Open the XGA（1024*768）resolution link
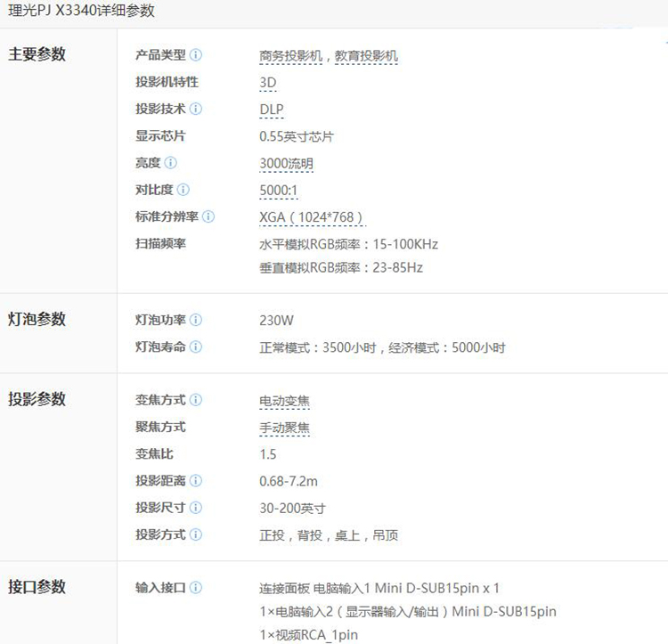Viewport: 668px width, 644px height. coord(311,217)
